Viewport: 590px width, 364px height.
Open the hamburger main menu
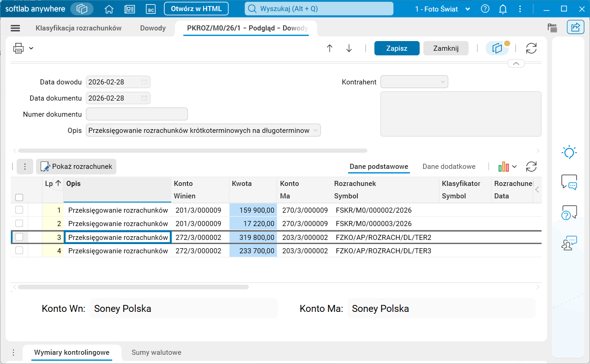point(15,28)
